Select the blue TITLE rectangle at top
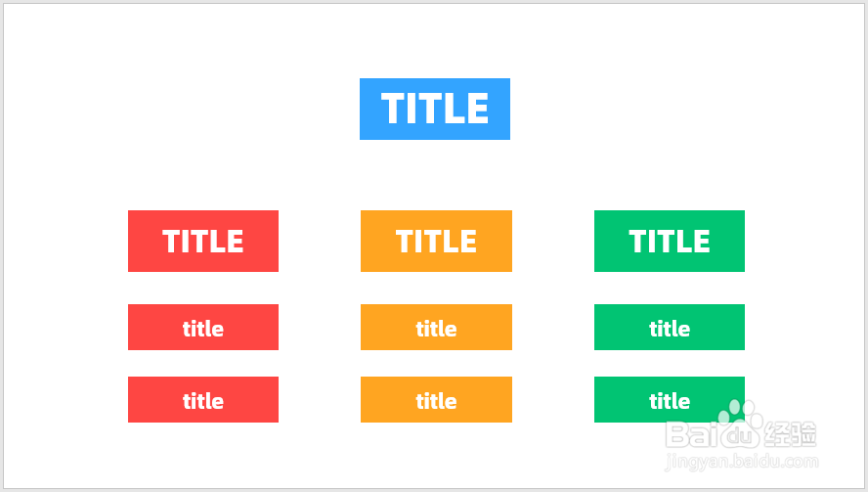868x492 pixels. 435,110
